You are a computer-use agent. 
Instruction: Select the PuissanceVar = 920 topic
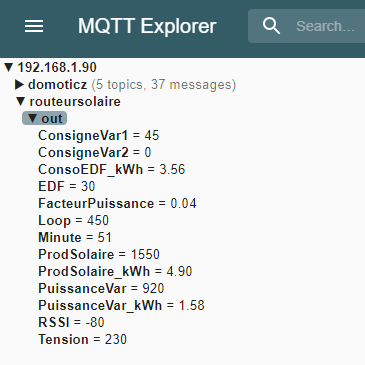coord(101,289)
